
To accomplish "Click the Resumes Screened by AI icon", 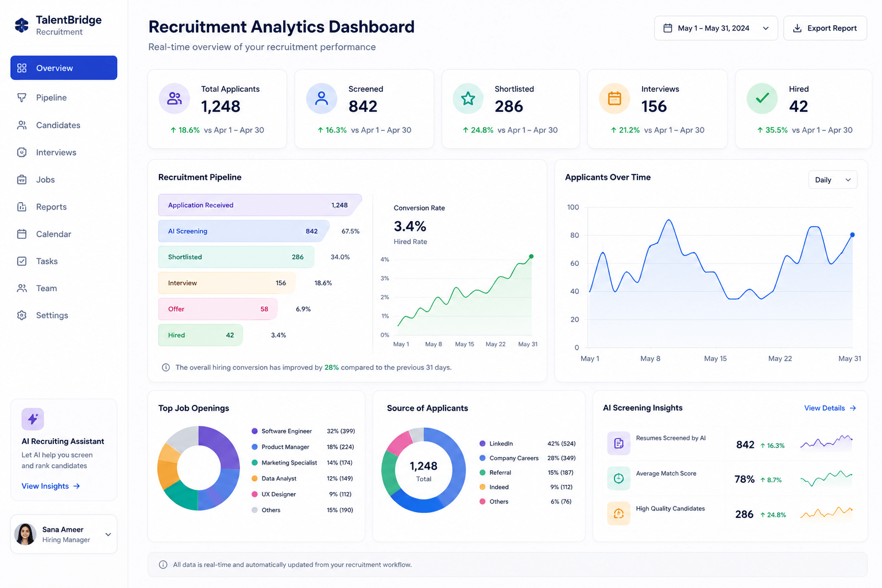I will coord(618,443).
